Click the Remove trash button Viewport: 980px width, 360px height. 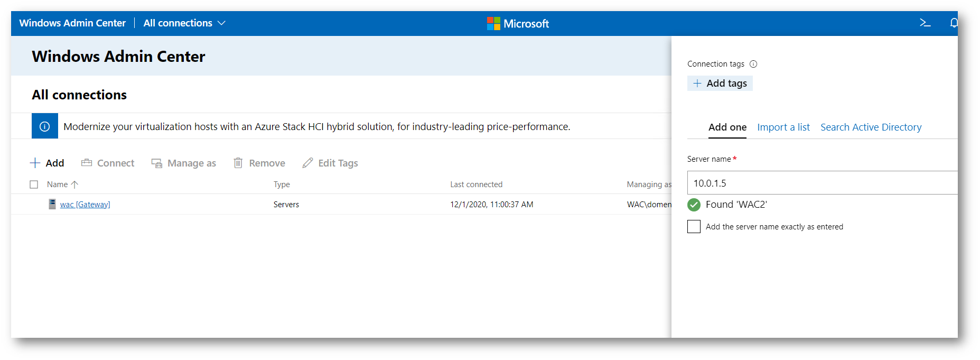click(x=259, y=163)
